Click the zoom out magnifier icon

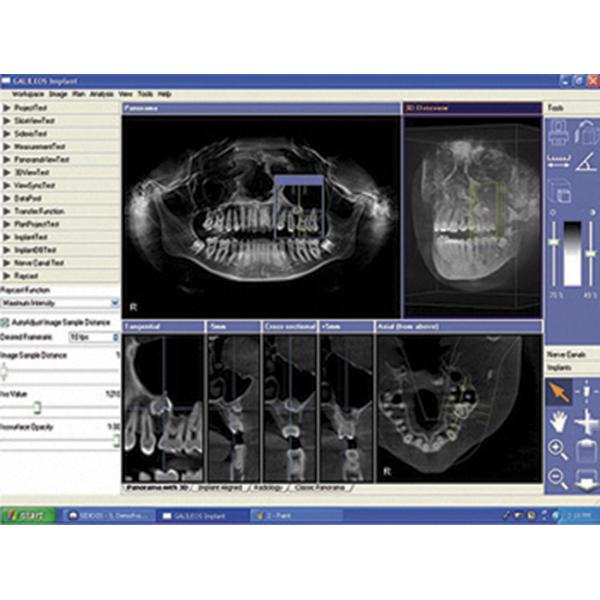click(559, 478)
